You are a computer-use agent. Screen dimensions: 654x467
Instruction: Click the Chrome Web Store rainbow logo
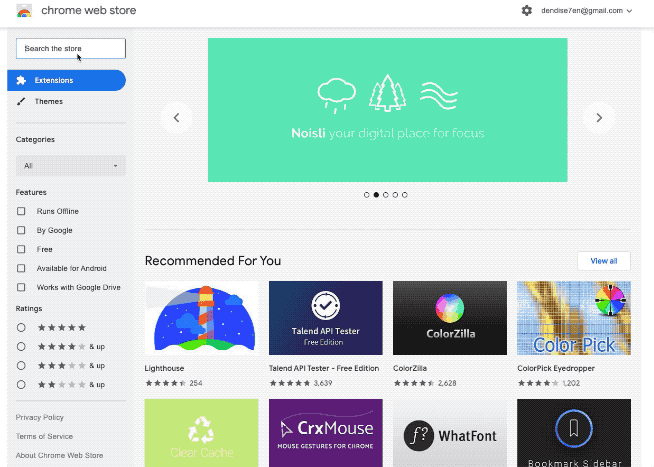tap(24, 11)
